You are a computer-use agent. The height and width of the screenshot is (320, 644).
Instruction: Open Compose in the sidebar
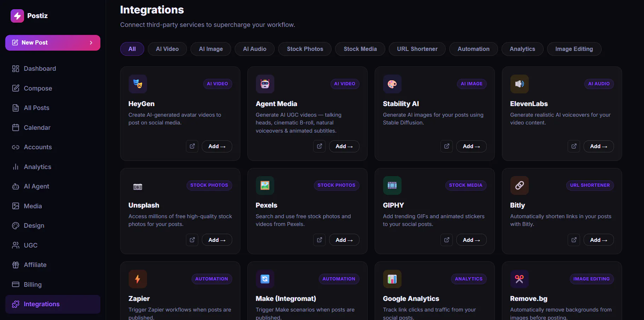tap(53, 88)
